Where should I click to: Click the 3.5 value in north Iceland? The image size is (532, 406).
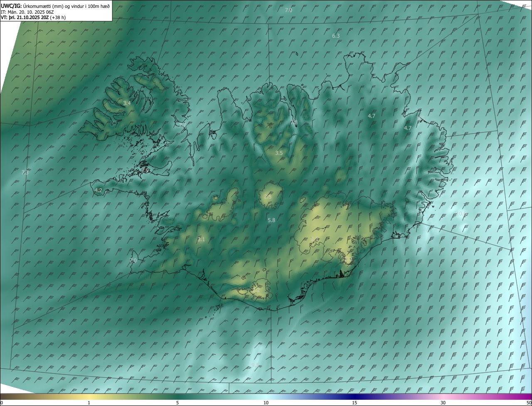(x=279, y=153)
